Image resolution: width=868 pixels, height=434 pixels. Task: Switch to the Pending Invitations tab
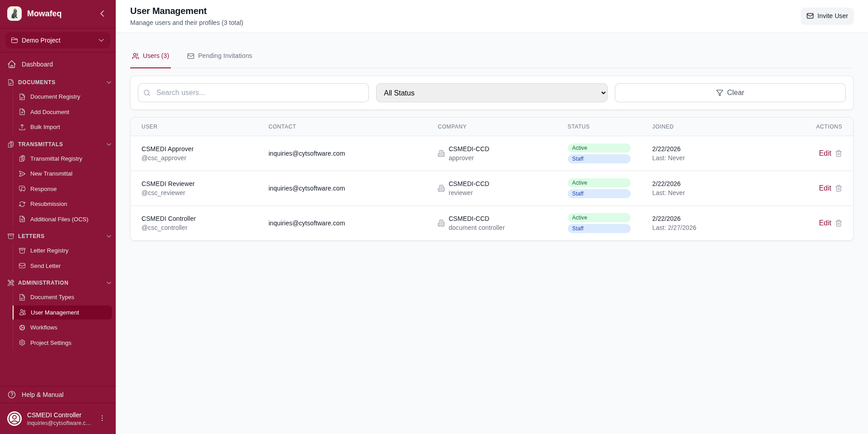pos(219,56)
